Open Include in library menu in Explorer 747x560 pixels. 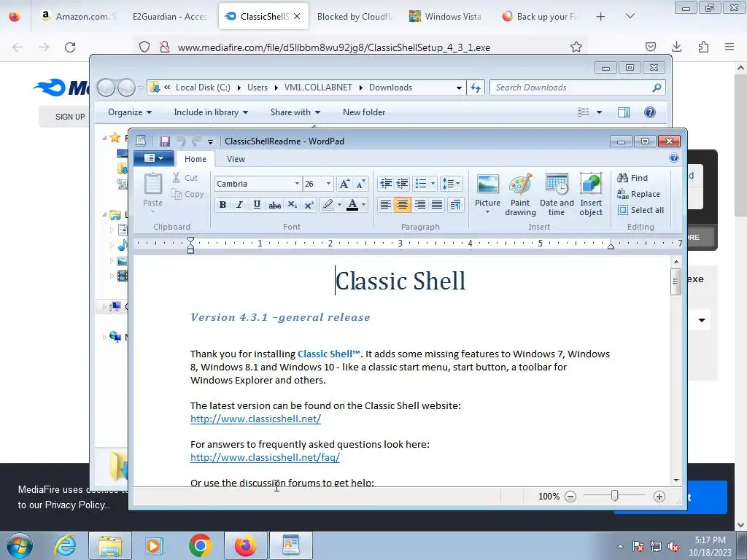point(211,112)
